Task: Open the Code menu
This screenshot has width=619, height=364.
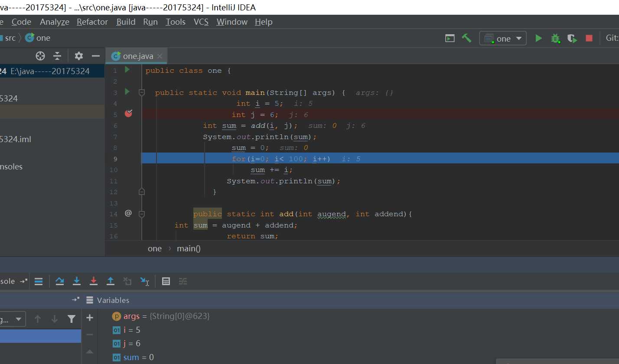Action: point(21,22)
